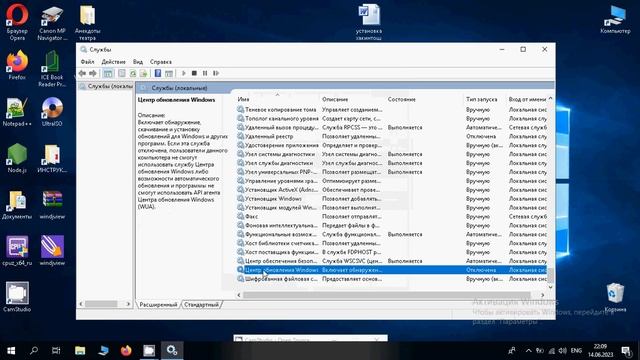Open the Действие menu
640x360 pixels.
click(113, 62)
